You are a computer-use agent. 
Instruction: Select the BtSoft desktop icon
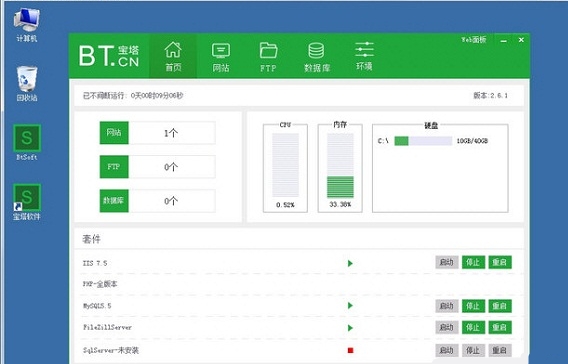[x=27, y=142]
